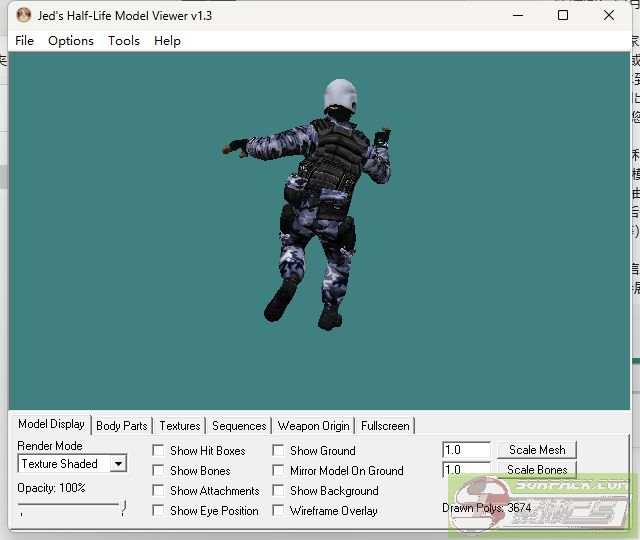
Task: Switch to the Body Parts tab
Action: point(122,426)
